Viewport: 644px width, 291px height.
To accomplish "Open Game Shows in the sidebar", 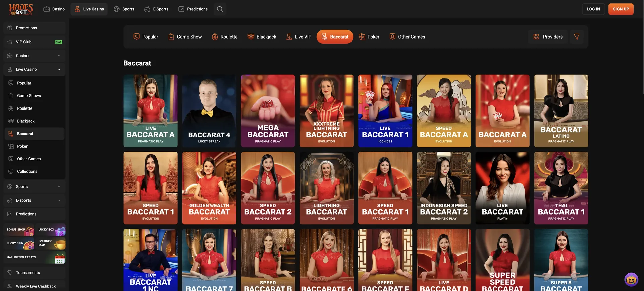I will coord(35,96).
